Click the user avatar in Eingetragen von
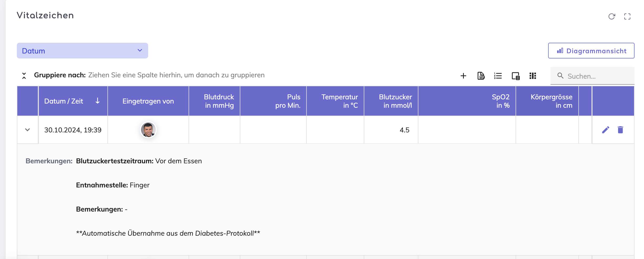 click(x=148, y=130)
